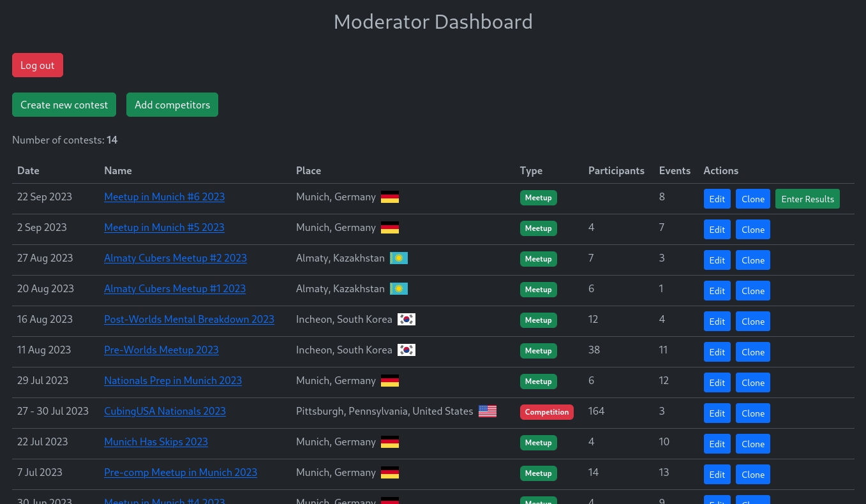Click the Moderator Dashboard heading
Viewport: 866px width, 504px height.
(x=433, y=22)
